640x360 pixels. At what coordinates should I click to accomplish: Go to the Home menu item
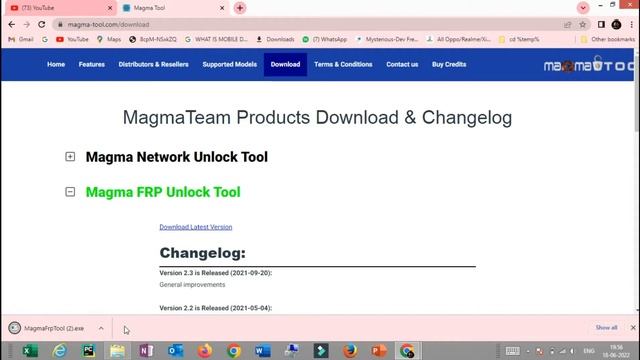[56, 64]
